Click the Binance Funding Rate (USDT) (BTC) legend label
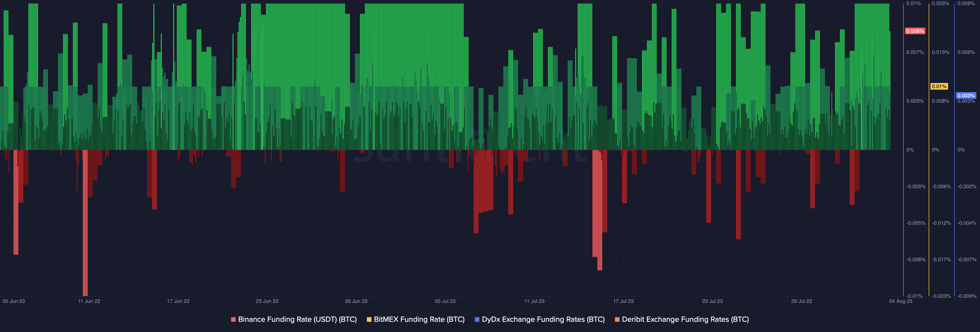Image resolution: width=980 pixels, height=332 pixels. tap(297, 319)
